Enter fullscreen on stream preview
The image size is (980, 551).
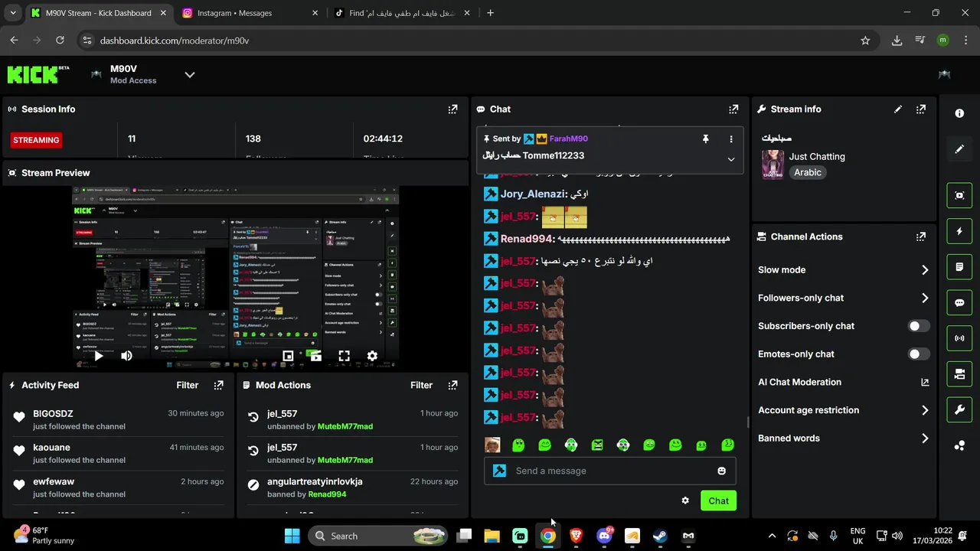tap(344, 356)
